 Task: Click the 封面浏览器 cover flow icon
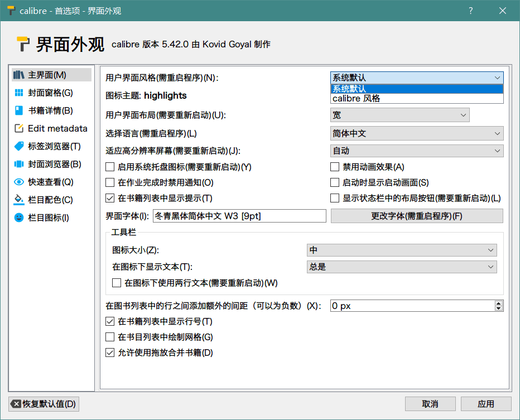(19, 164)
